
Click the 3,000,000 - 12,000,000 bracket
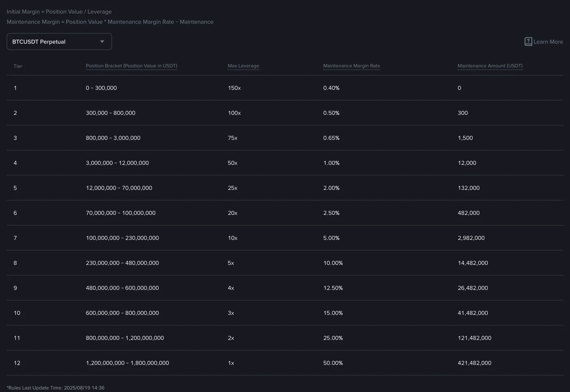[x=117, y=163]
